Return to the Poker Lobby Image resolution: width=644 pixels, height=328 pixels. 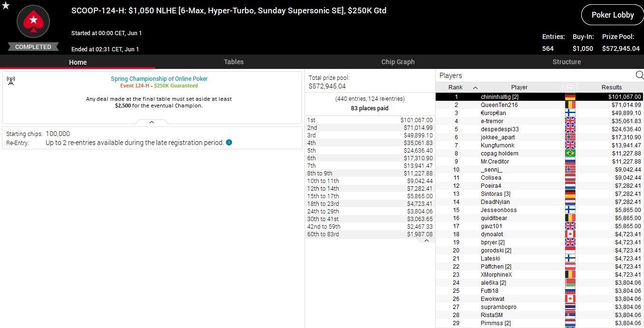[x=612, y=15]
